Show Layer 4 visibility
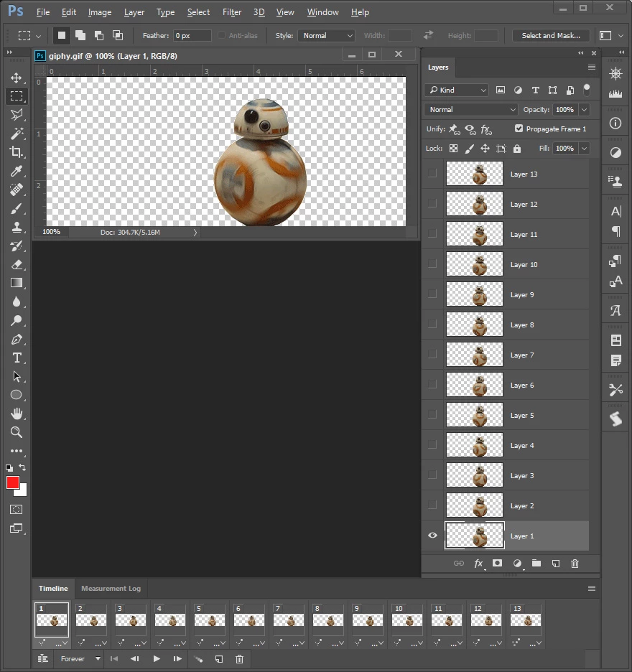632x672 pixels. coord(432,444)
